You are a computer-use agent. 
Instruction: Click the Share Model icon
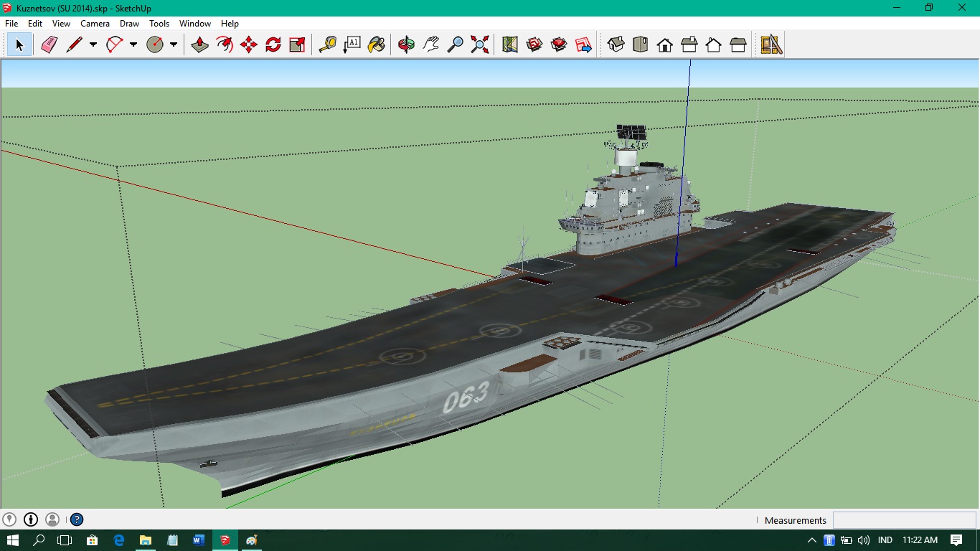click(559, 44)
